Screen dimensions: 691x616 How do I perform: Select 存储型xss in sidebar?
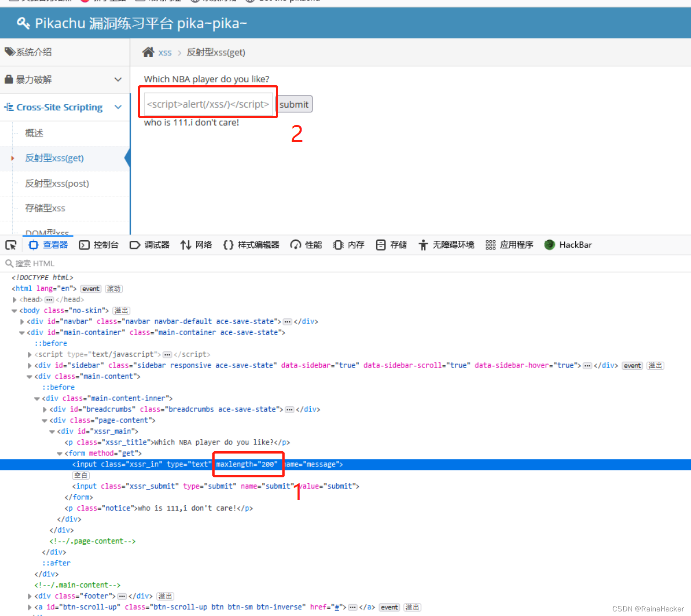(x=45, y=208)
